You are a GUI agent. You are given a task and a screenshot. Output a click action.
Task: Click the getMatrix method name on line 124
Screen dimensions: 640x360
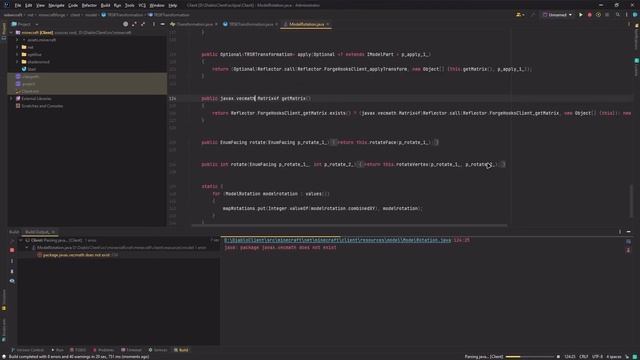pyautogui.click(x=293, y=98)
